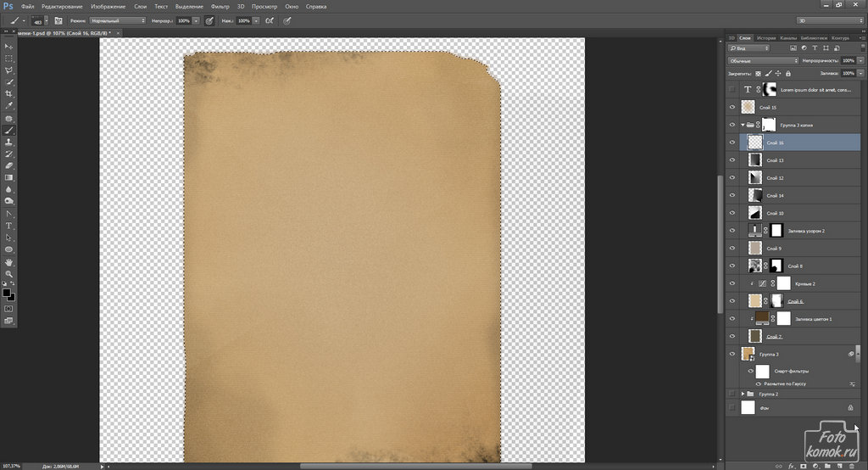Screen dimensions: 868x470
Task: Hide layer Слой 15
Action: coord(732,108)
